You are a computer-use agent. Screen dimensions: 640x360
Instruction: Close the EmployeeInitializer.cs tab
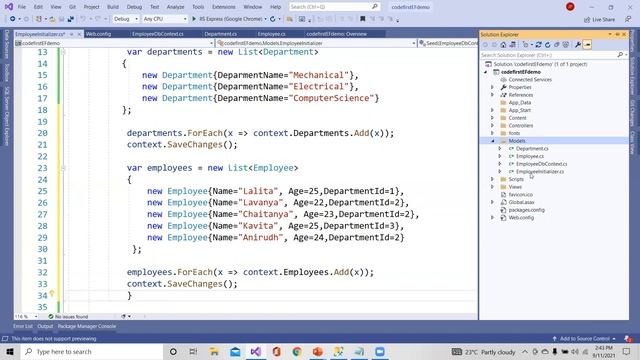click(79, 34)
